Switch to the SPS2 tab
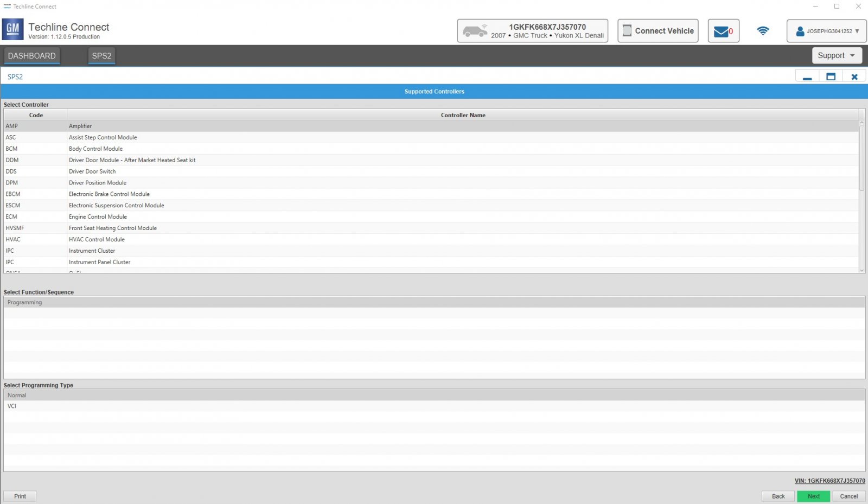This screenshot has width=868, height=504. tap(101, 56)
